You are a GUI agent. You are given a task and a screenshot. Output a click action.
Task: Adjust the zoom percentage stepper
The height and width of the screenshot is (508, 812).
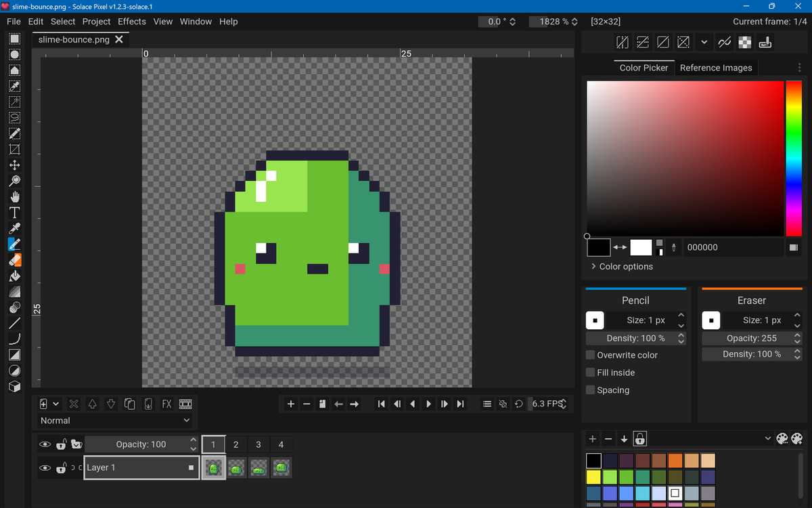[574, 22]
